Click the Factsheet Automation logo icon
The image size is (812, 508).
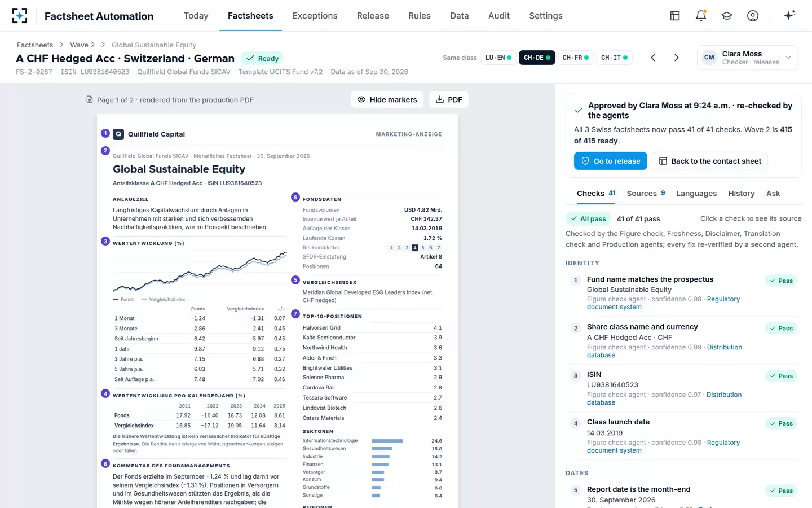(x=20, y=16)
